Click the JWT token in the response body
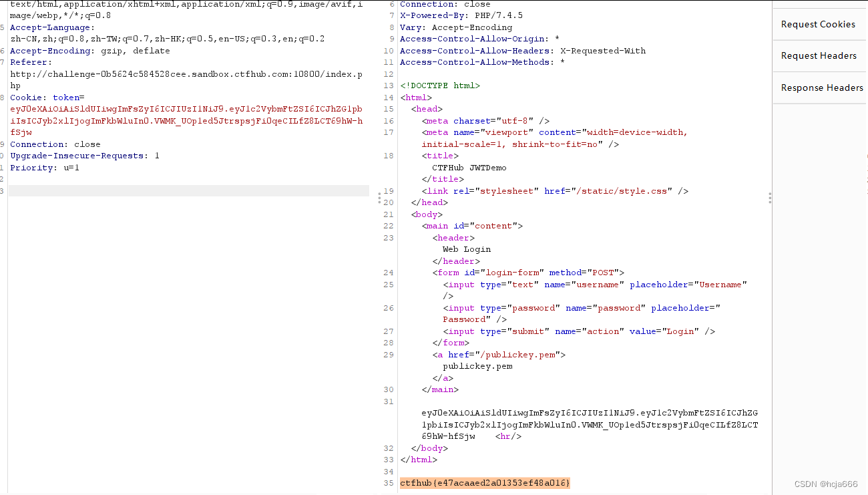 (590, 425)
